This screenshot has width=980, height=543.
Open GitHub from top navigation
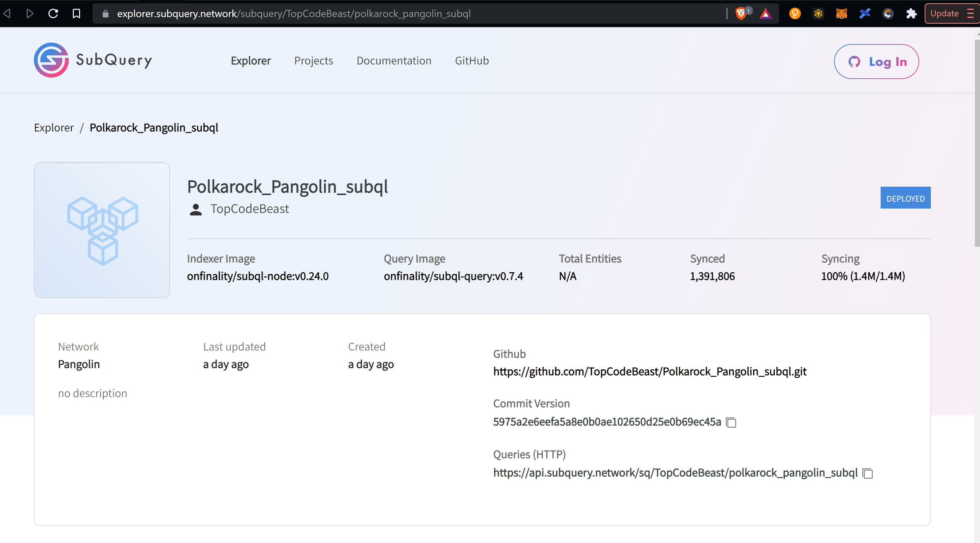coord(472,60)
